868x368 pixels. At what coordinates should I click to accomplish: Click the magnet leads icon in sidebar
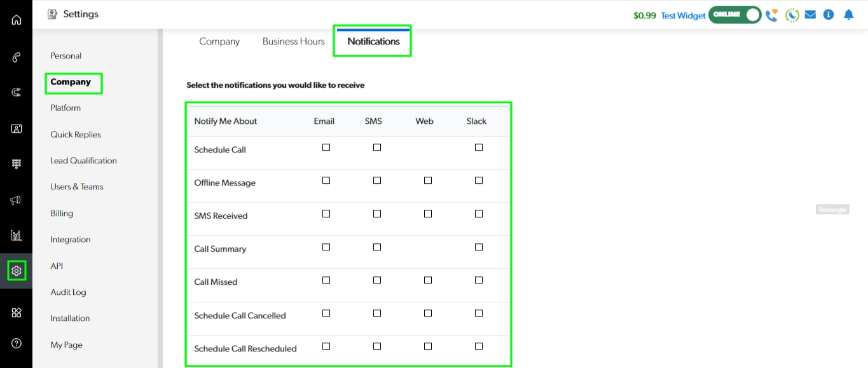[x=17, y=92]
